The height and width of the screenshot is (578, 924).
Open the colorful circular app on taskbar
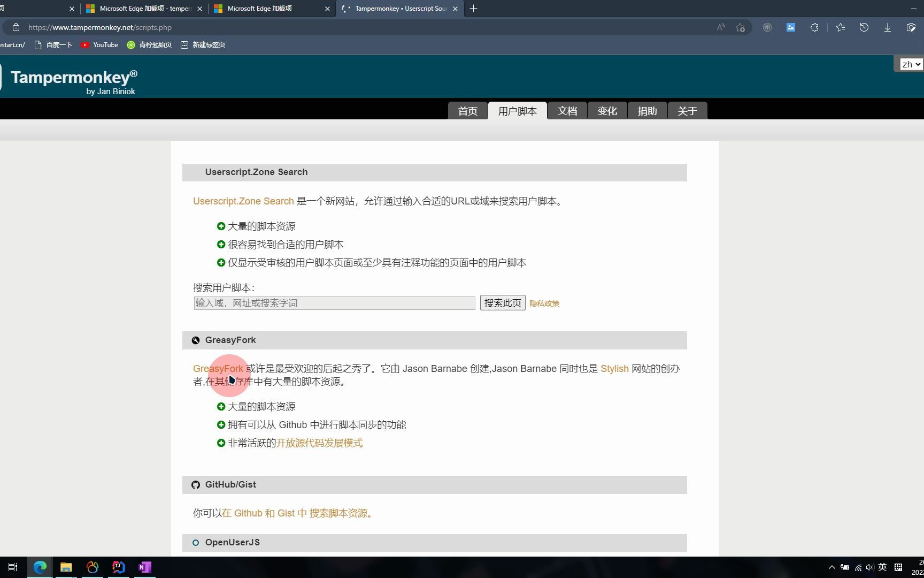click(93, 567)
